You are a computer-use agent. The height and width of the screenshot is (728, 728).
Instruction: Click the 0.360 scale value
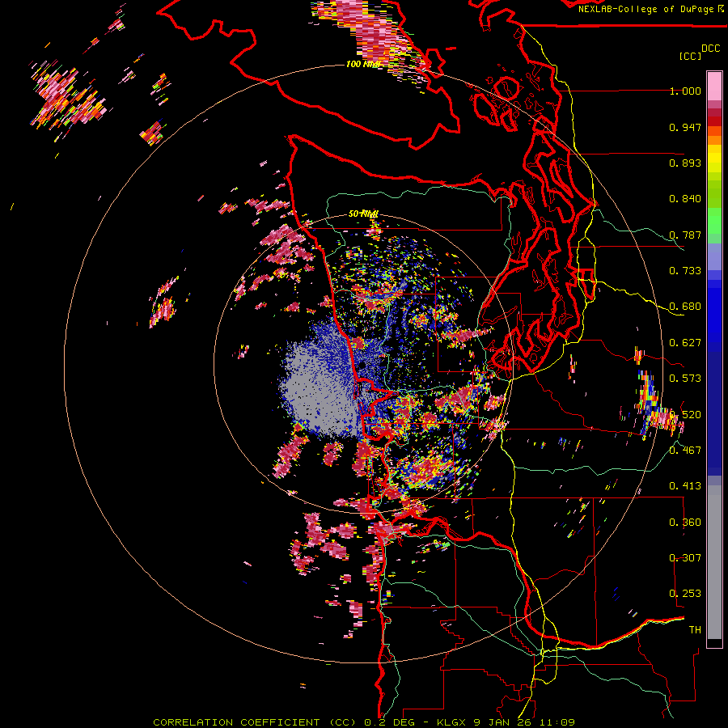(x=685, y=523)
